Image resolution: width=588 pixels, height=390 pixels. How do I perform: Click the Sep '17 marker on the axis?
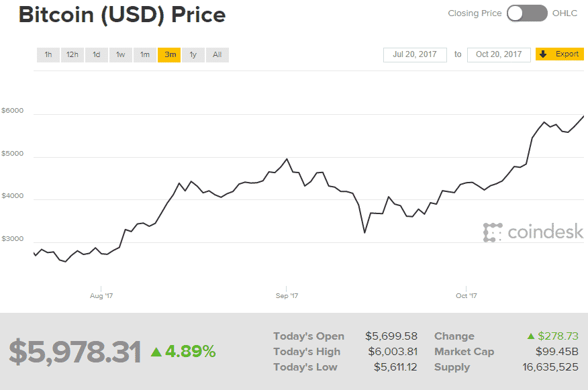click(x=287, y=295)
